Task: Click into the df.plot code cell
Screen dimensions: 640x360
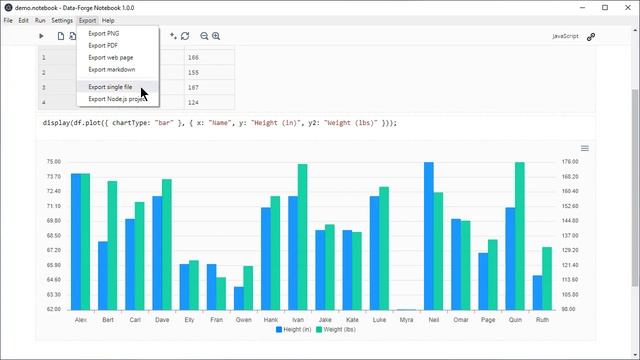Action: point(315,123)
